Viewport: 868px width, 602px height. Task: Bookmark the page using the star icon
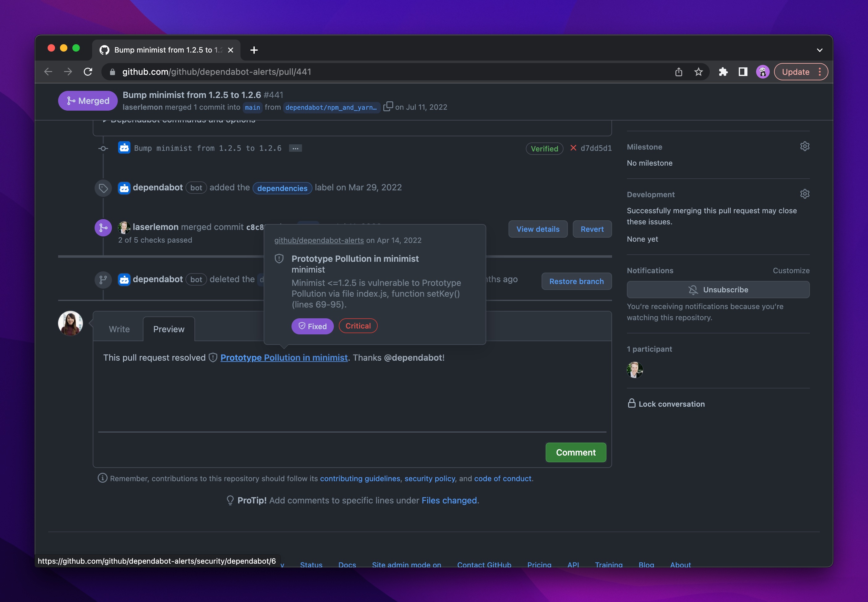698,71
